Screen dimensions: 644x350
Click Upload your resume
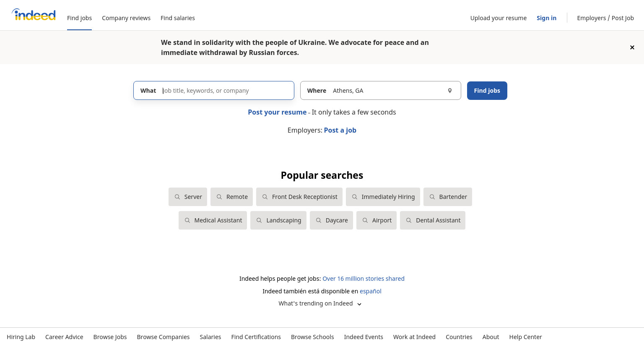(499, 18)
